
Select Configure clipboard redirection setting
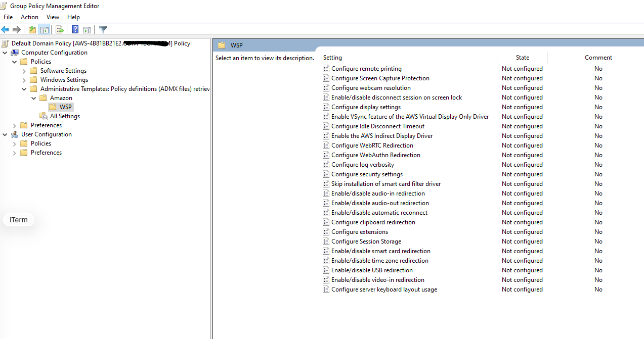click(373, 222)
